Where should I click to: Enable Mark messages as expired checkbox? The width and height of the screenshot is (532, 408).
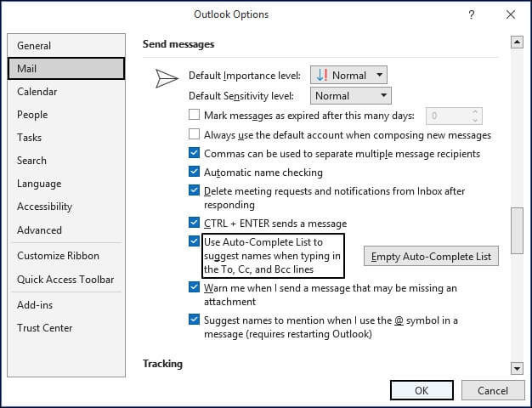point(194,115)
